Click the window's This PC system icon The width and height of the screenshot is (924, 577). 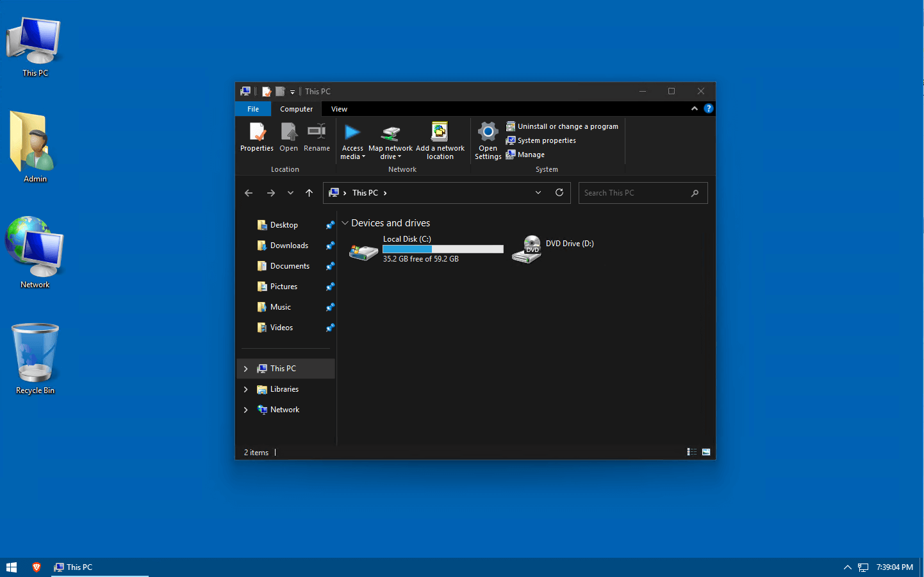pos(245,91)
